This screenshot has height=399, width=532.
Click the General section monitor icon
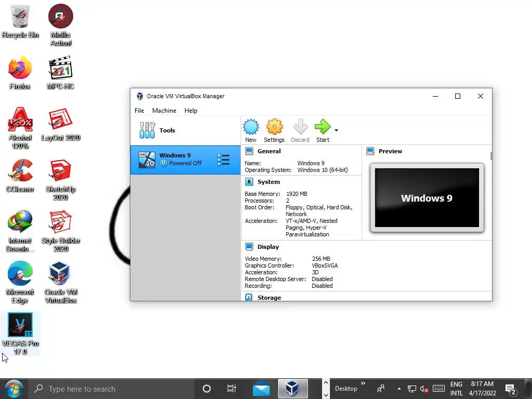click(249, 151)
